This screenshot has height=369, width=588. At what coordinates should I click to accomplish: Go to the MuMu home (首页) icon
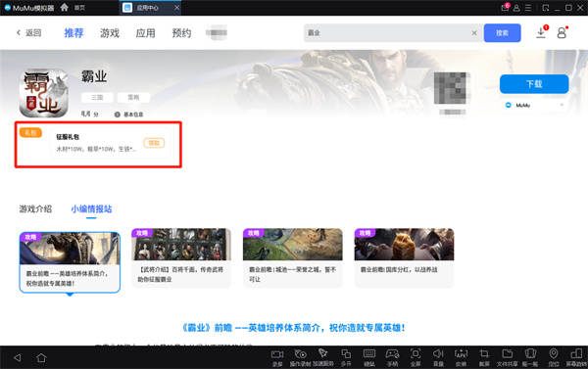64,7
